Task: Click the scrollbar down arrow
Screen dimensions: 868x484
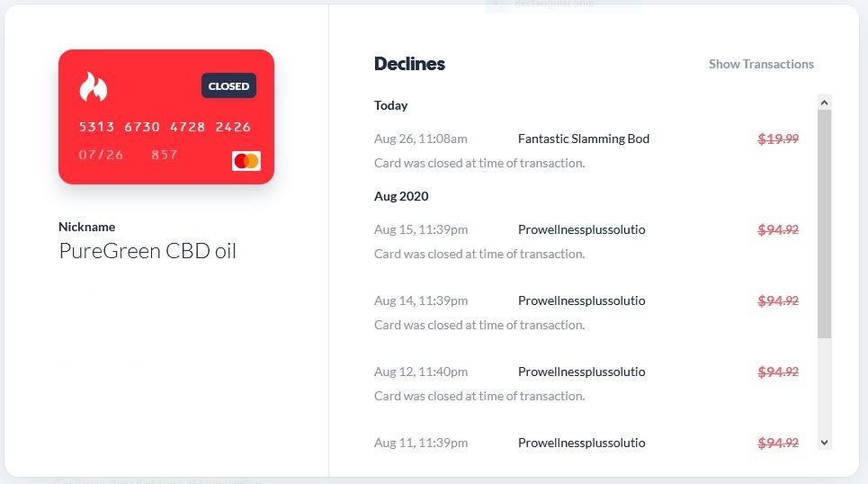Action: pyautogui.click(x=824, y=443)
